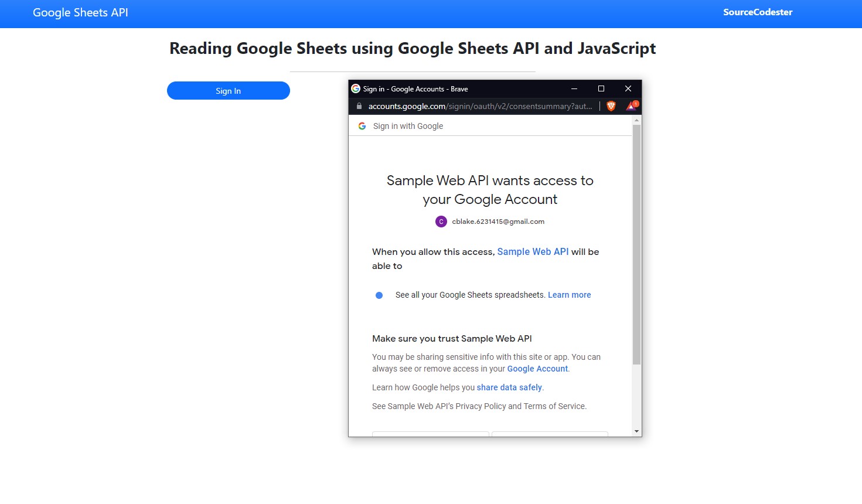Click the cblake.6231415@gmail.com account email
The image size is (862, 504).
[498, 222]
